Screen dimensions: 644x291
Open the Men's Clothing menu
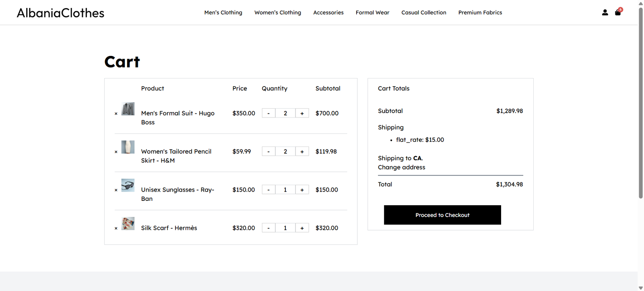(223, 12)
